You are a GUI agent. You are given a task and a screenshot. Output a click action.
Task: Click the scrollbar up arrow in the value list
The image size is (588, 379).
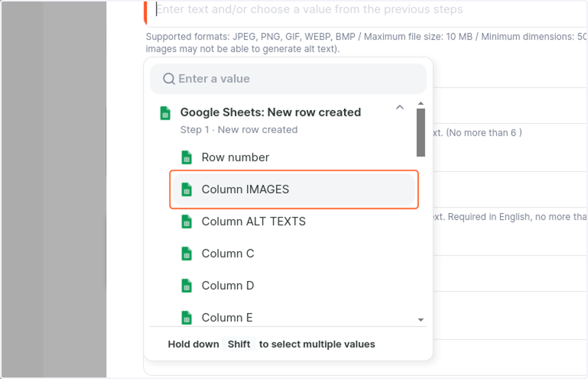[x=420, y=104]
